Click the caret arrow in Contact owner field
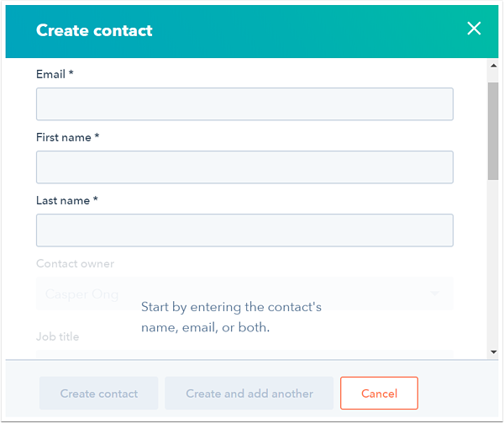504x423 pixels. pos(435,294)
